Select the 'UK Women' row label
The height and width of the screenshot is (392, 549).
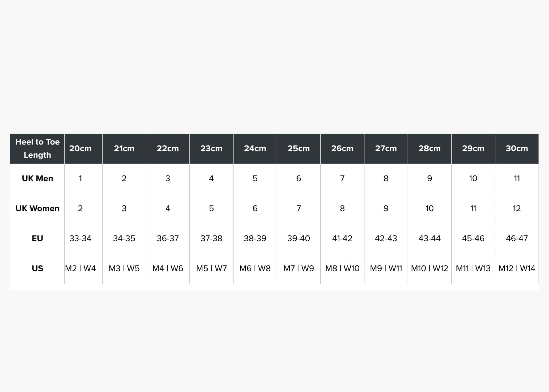[x=37, y=208]
